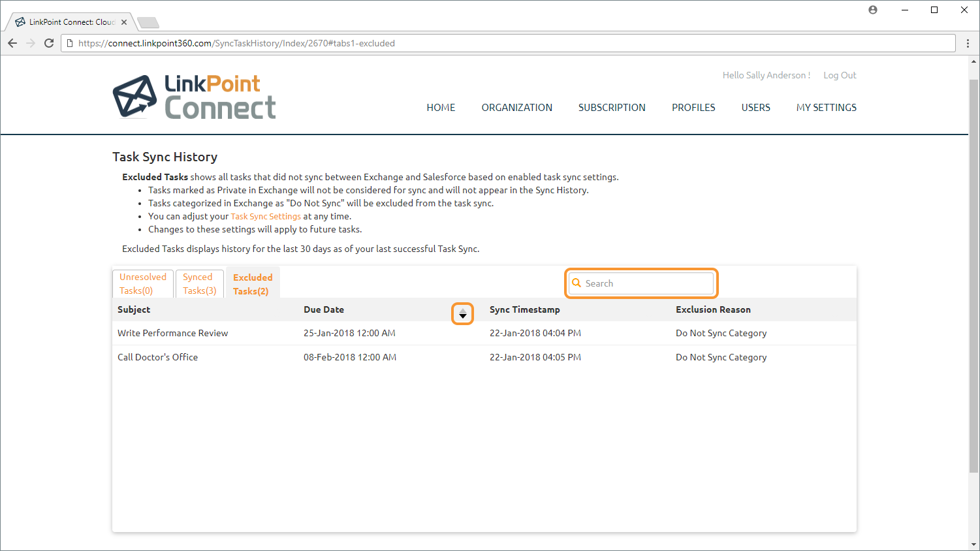Viewport: 980px width, 551px height.
Task: Click the Exclusion Reason column header
Action: coord(713,309)
